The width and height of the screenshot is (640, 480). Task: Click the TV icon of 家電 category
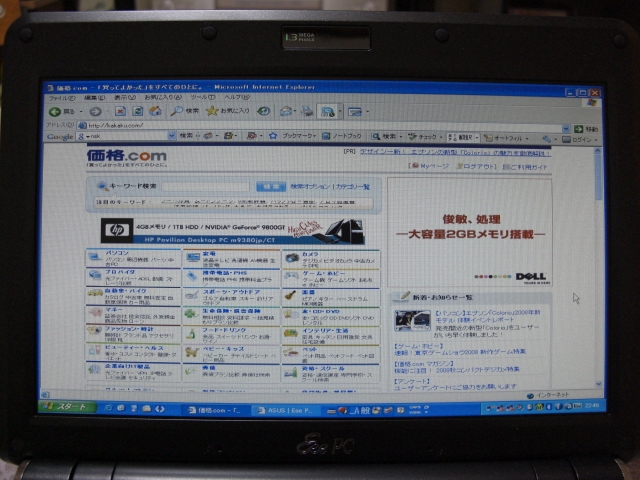193,257
